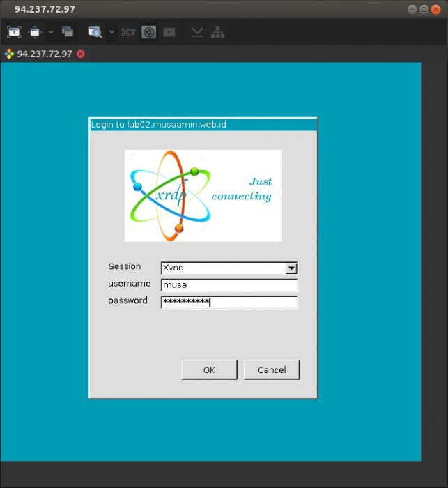Screen dimensions: 448x488
Task: Click the Session field showing Xvnc
Action: tap(229, 268)
